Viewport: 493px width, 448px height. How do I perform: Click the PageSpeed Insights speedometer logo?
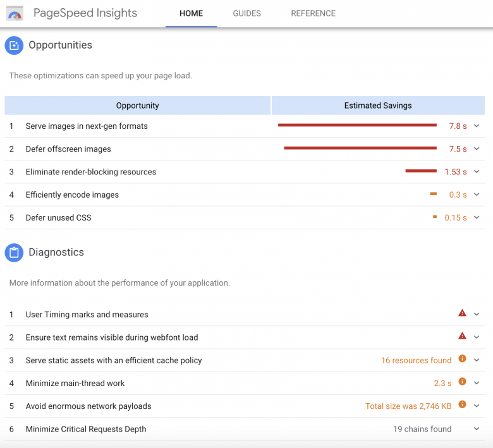click(15, 13)
